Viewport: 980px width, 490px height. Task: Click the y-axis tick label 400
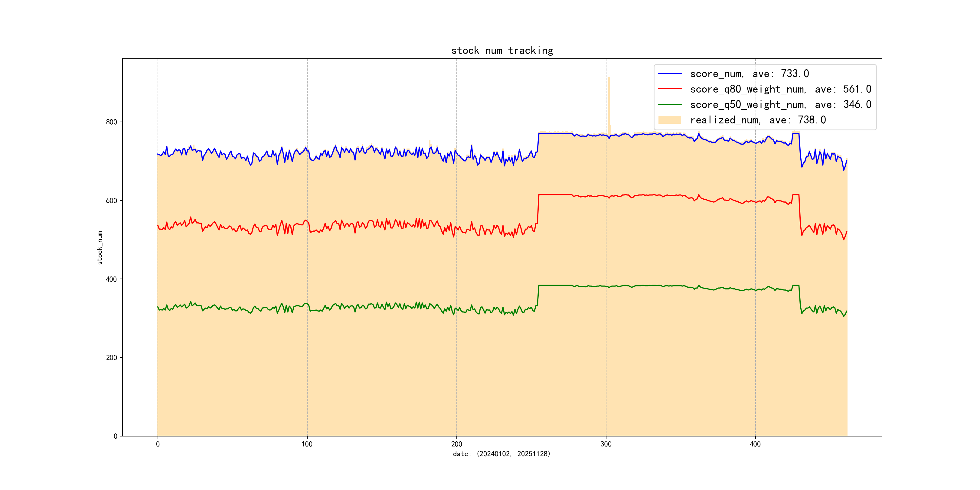112,279
